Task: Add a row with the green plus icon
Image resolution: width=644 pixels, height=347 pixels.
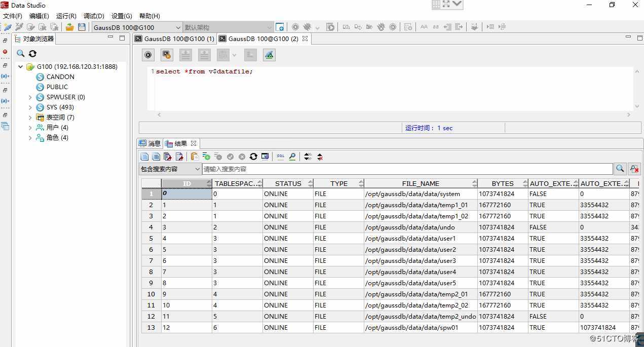Action: tap(206, 157)
